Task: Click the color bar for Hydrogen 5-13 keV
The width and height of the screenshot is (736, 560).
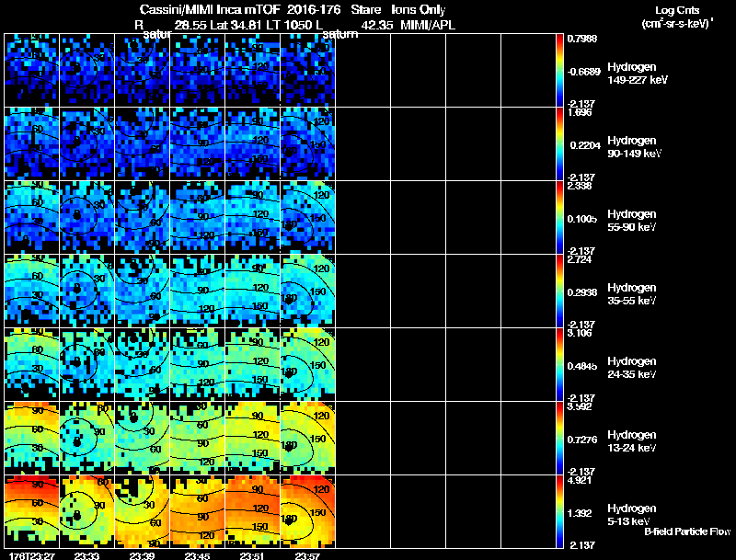Action: click(561, 512)
